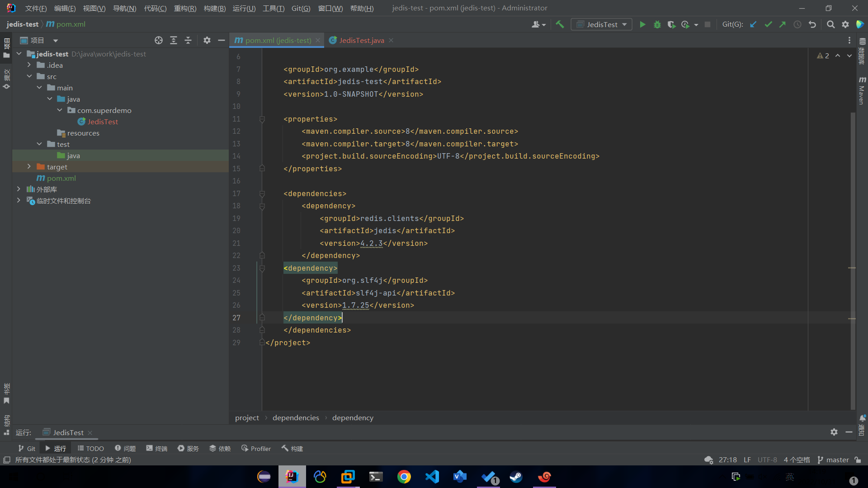The width and height of the screenshot is (868, 488).
Task: Toggle the TODO tool window
Action: (90, 448)
